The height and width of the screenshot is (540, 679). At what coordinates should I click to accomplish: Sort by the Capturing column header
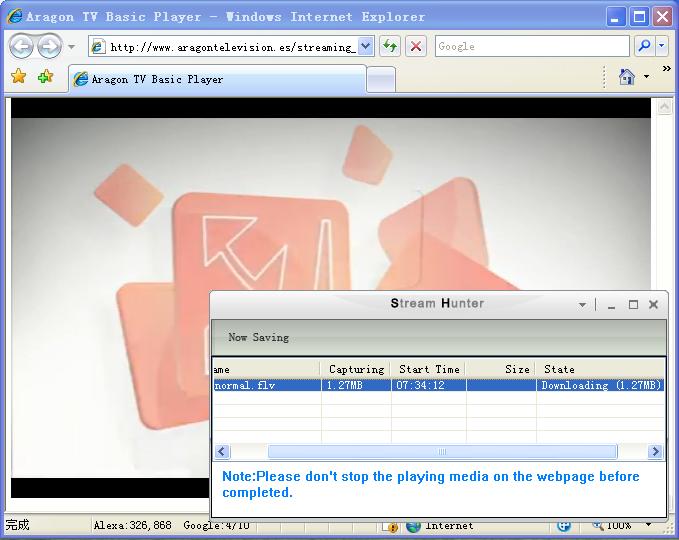point(356,369)
